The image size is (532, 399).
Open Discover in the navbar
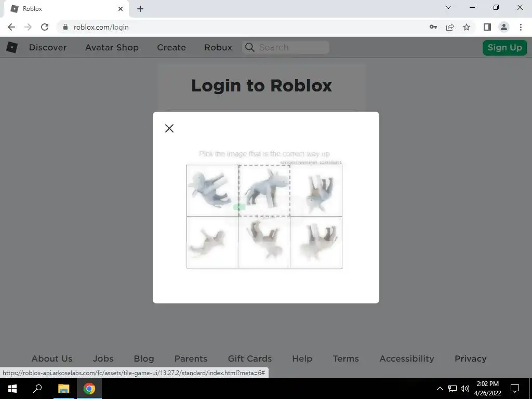pyautogui.click(x=48, y=47)
